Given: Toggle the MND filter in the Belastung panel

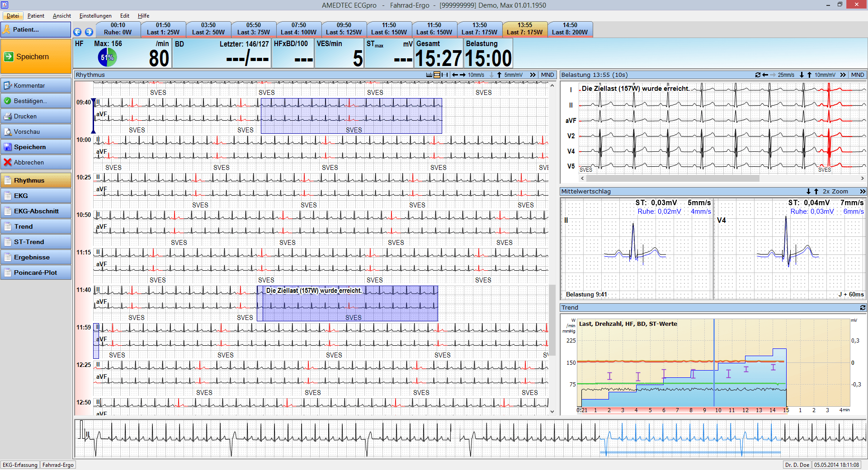Looking at the screenshot, I should 858,75.
